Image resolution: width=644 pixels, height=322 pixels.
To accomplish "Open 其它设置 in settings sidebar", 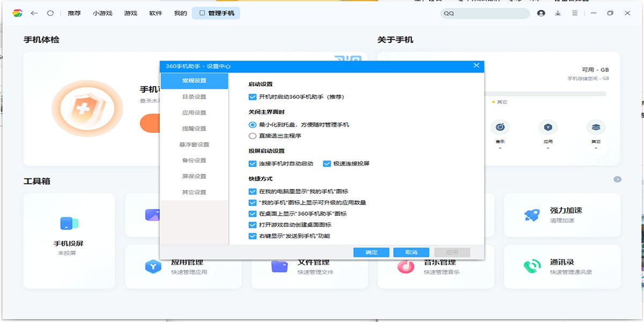I will (194, 192).
